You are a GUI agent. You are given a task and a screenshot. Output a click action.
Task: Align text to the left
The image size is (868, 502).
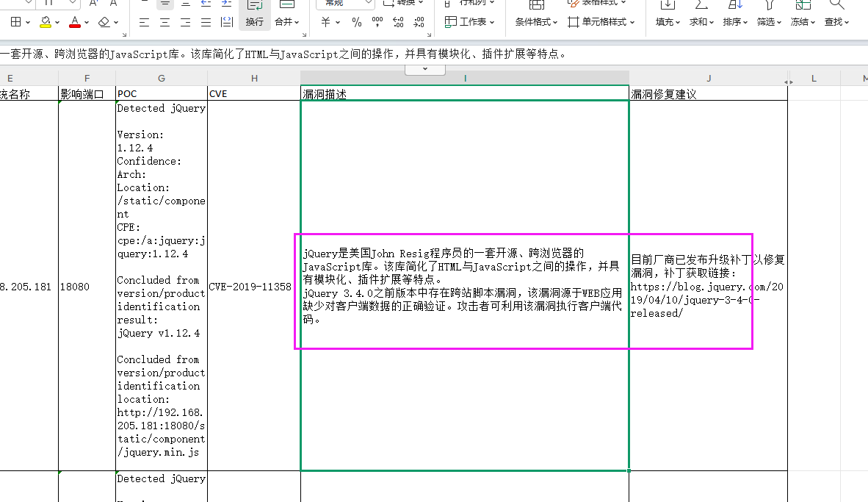tap(145, 22)
